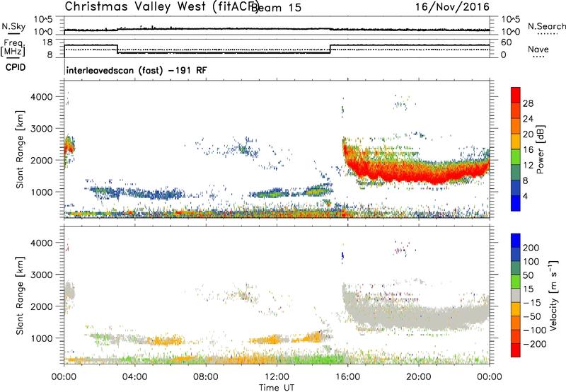Click the 'N.Sky' legend label
Screen dimensions: 566x392
click(x=13, y=26)
